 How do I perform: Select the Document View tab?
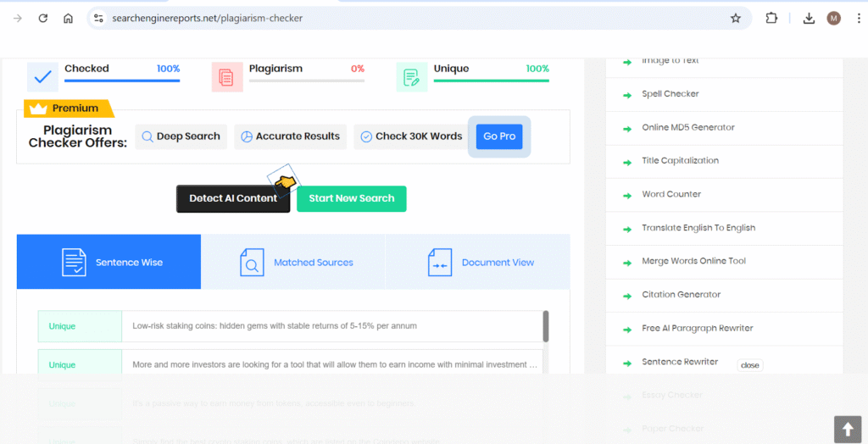pyautogui.click(x=478, y=263)
